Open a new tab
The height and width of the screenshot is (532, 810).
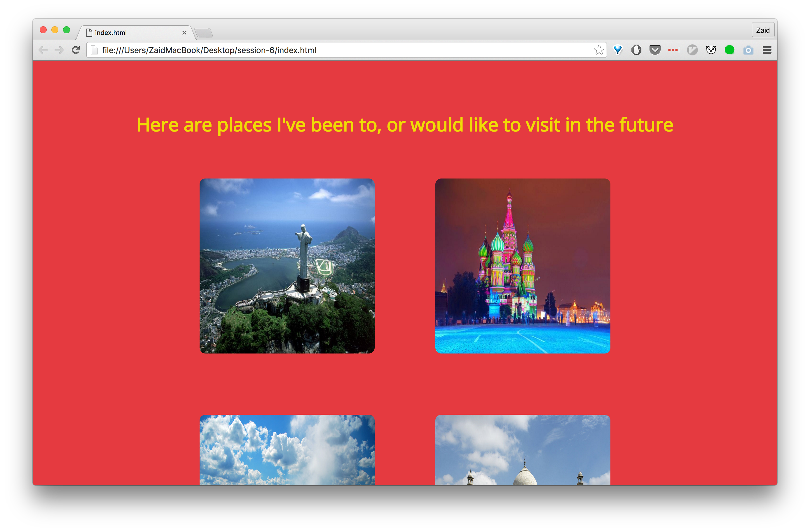pyautogui.click(x=204, y=33)
